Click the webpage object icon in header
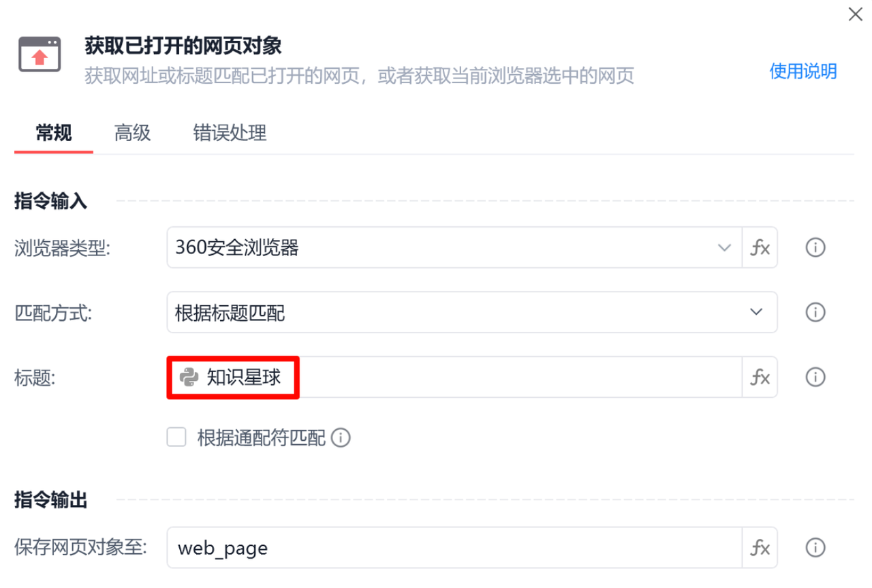 (x=40, y=55)
